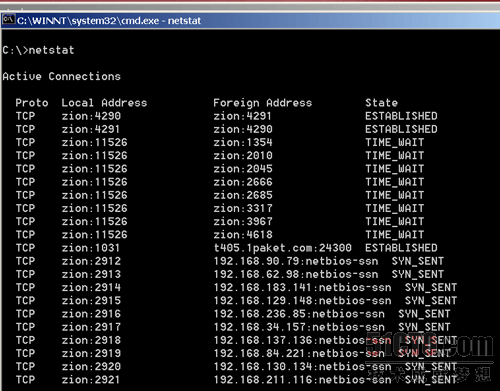Select foreign address 'zion:4290'

tap(243, 129)
